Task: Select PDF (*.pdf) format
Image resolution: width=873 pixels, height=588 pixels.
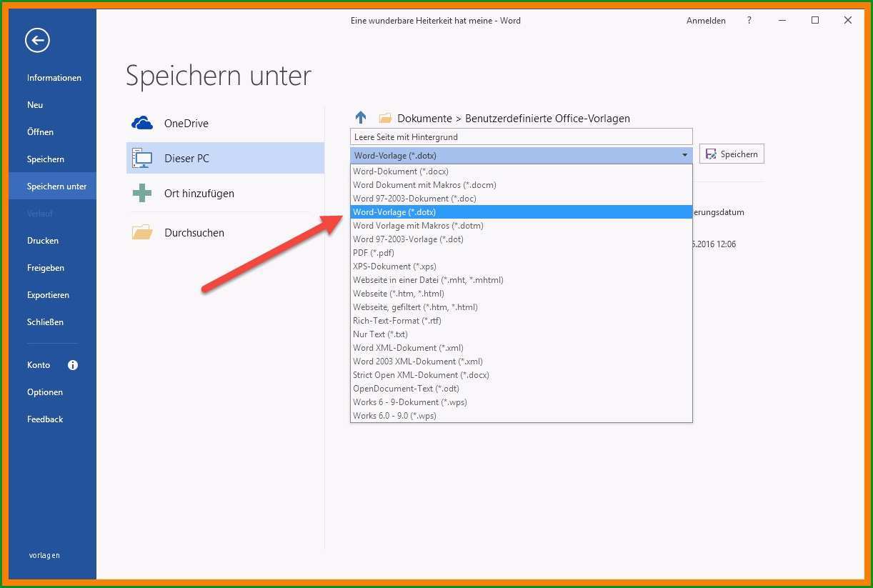Action: (x=522, y=253)
